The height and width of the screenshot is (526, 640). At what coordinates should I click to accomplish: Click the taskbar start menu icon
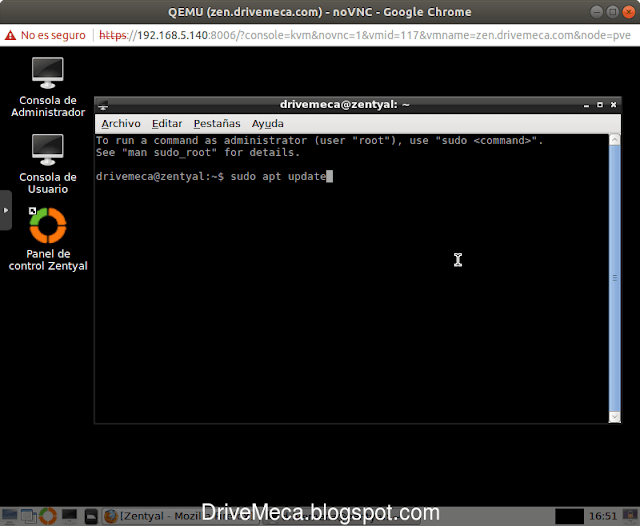pyautogui.click(x=9, y=516)
